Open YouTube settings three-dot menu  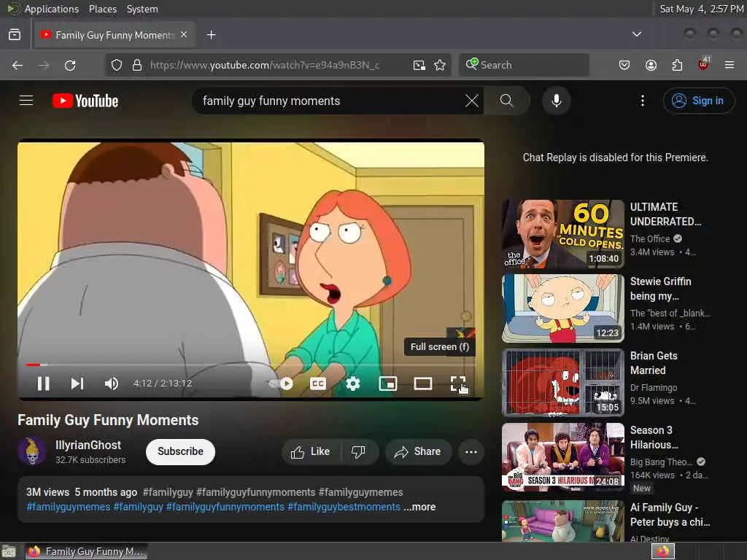tap(642, 101)
